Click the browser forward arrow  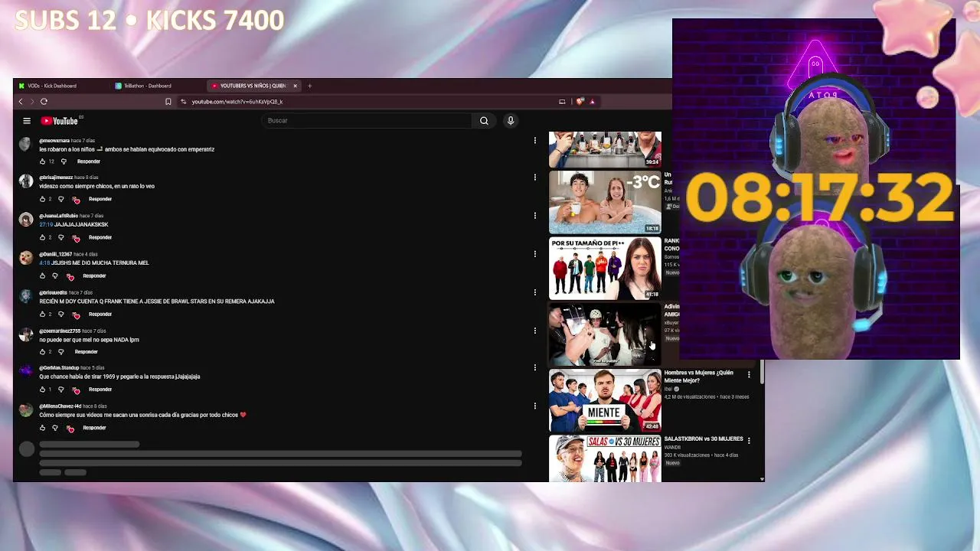(x=31, y=102)
